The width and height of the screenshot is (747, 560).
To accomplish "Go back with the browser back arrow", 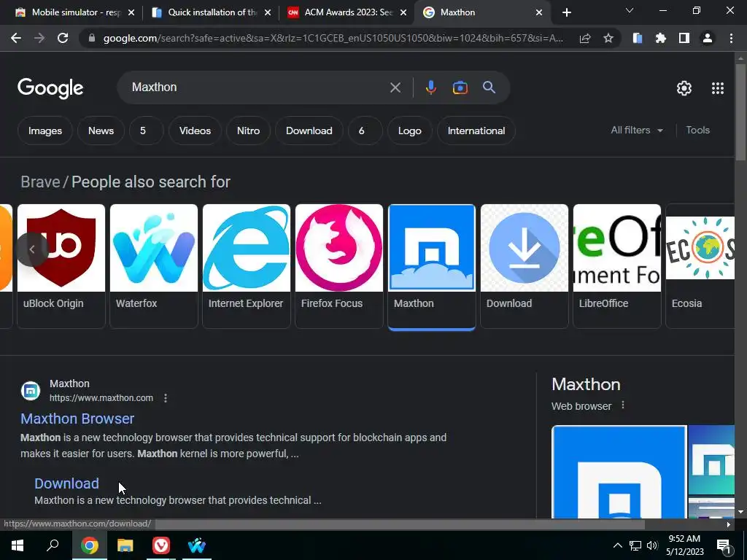I will (x=16, y=38).
